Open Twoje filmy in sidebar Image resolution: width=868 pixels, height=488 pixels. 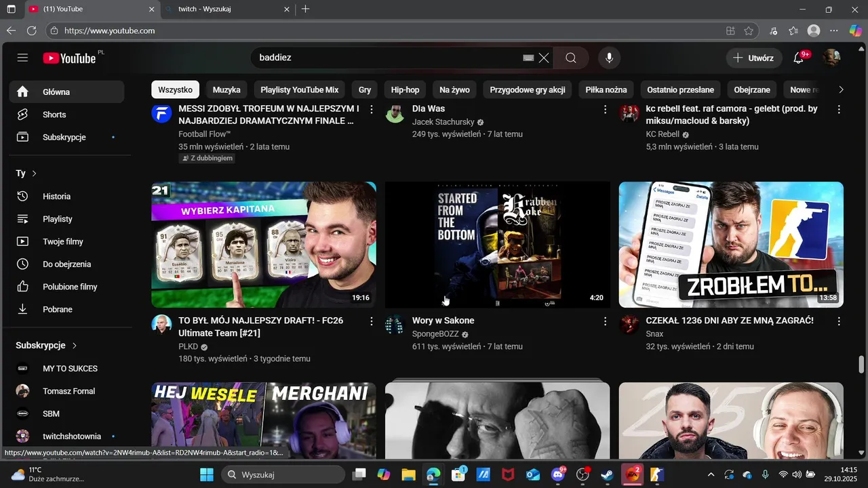(x=66, y=241)
